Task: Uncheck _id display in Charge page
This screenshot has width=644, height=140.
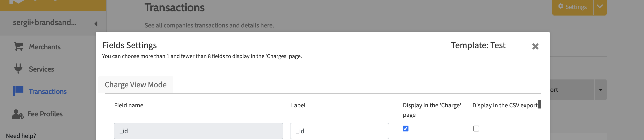Action: pyautogui.click(x=406, y=129)
